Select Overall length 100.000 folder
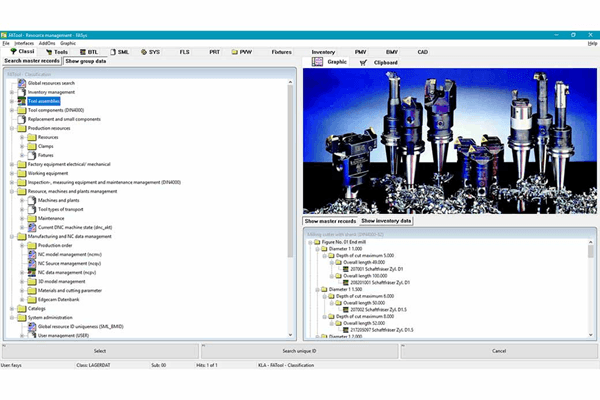600x400 pixels. pyautogui.click(x=365, y=276)
